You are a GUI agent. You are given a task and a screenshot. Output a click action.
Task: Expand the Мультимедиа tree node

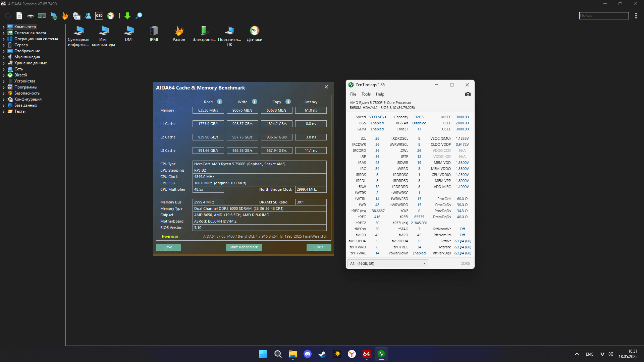[3, 57]
